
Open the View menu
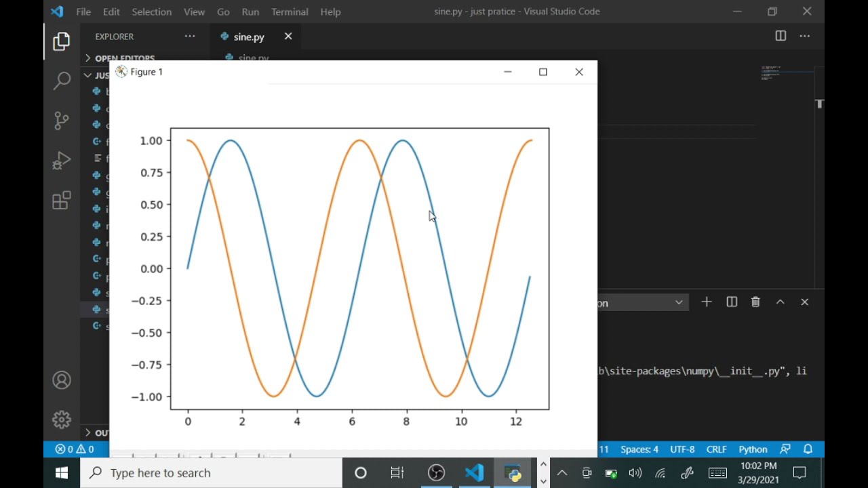(x=194, y=12)
